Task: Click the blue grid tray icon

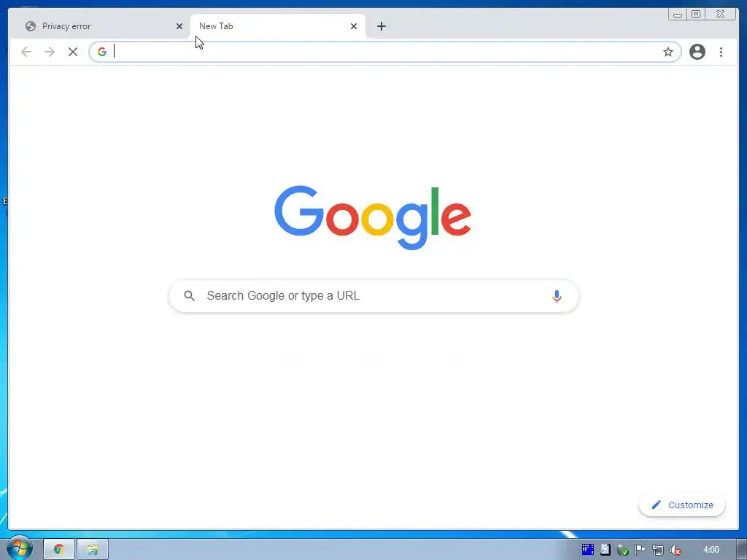Action: (x=588, y=550)
